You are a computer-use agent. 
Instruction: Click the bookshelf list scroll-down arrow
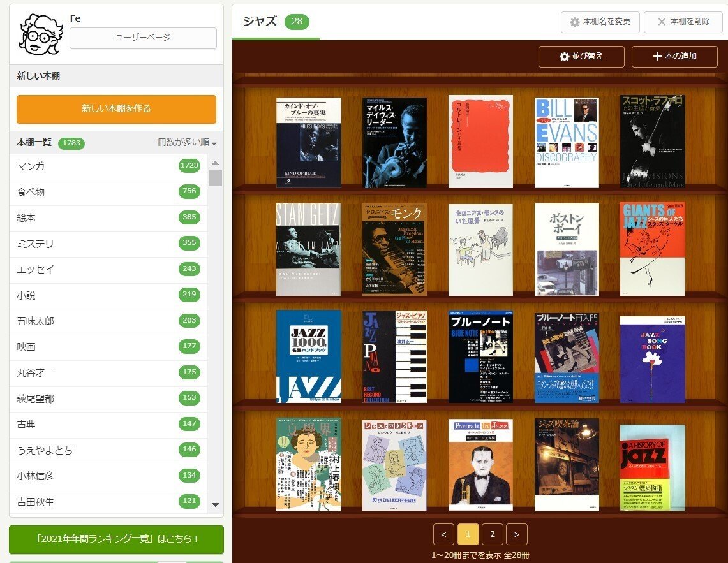coord(215,504)
